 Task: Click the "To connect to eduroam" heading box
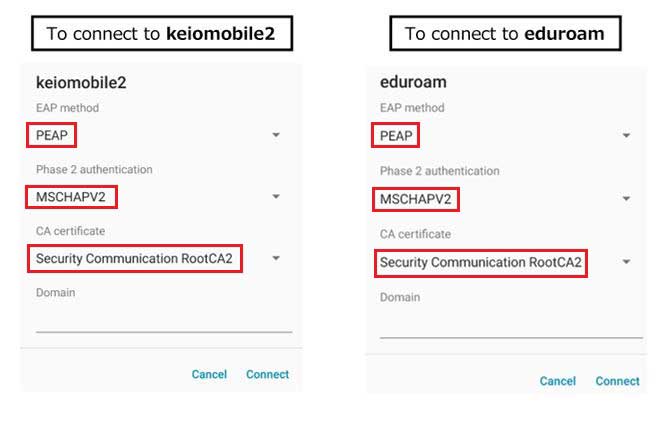click(x=504, y=34)
